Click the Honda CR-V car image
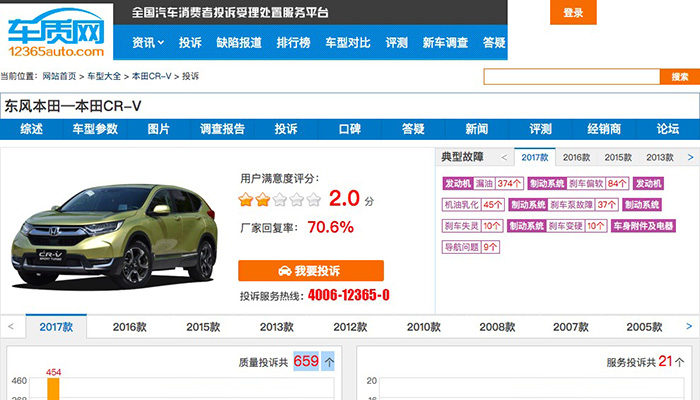The image size is (700, 400). (x=115, y=235)
